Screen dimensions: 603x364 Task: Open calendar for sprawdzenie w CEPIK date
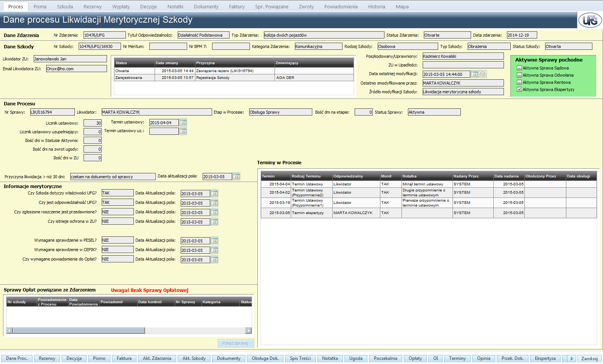tap(214, 250)
